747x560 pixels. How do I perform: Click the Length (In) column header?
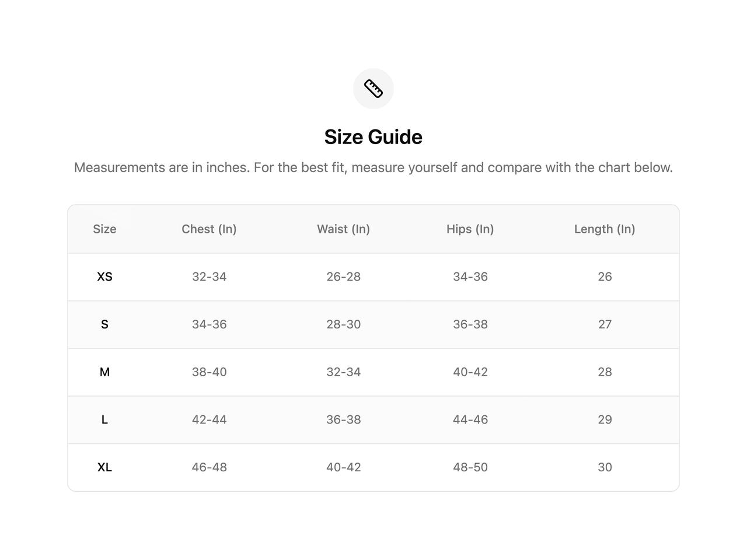[605, 229]
